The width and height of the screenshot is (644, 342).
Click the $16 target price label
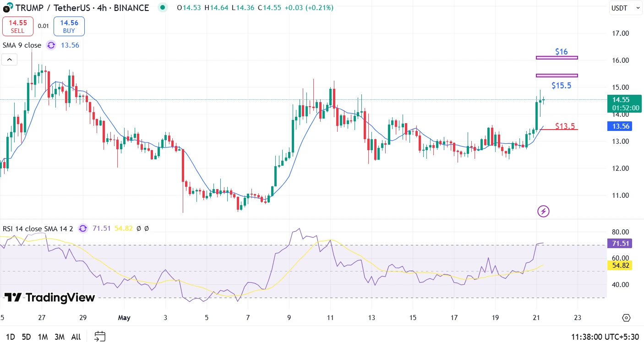pyautogui.click(x=562, y=52)
